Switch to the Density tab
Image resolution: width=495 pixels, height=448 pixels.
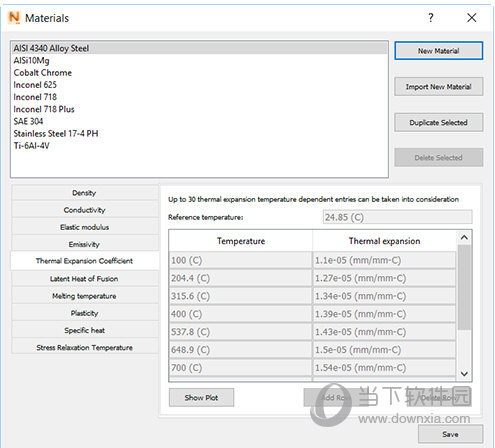click(x=84, y=193)
